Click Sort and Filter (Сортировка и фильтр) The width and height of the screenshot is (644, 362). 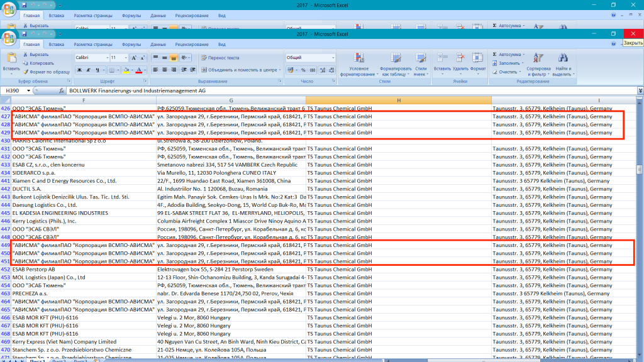tap(538, 63)
